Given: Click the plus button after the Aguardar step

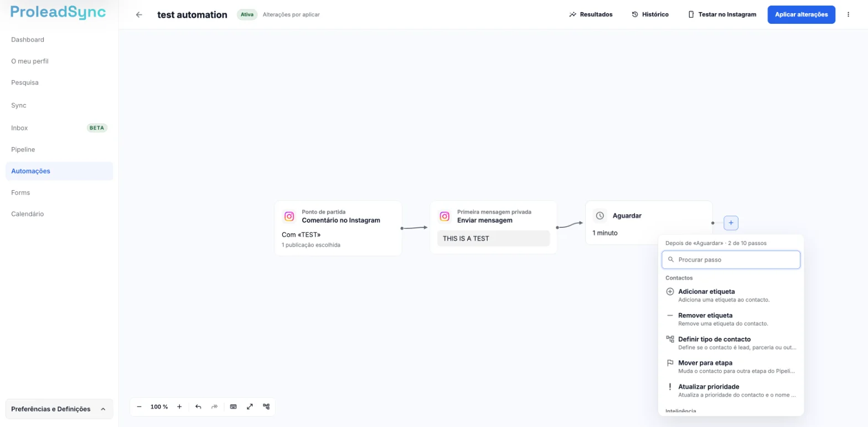Looking at the screenshot, I should (x=731, y=223).
